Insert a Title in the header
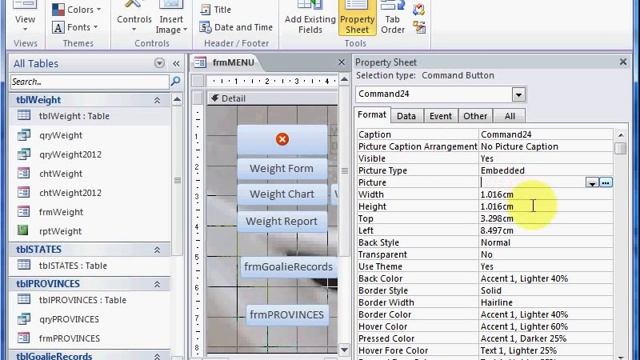 pos(216,9)
